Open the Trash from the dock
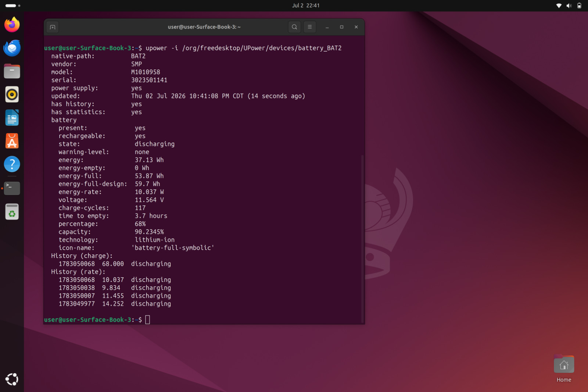Viewport: 588px width, 392px height. tap(12, 212)
